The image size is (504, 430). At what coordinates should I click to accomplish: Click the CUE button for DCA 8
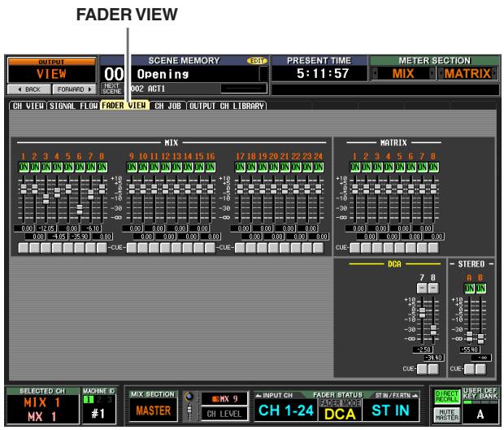click(433, 369)
